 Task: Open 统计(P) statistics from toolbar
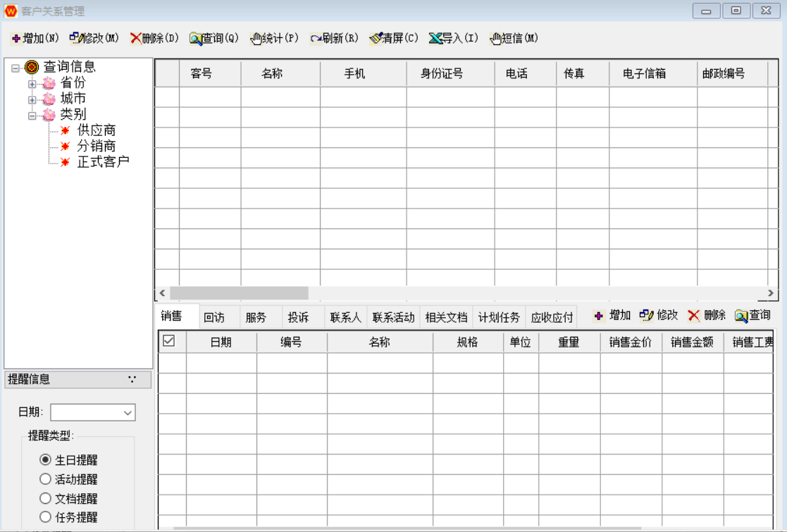tap(256, 39)
